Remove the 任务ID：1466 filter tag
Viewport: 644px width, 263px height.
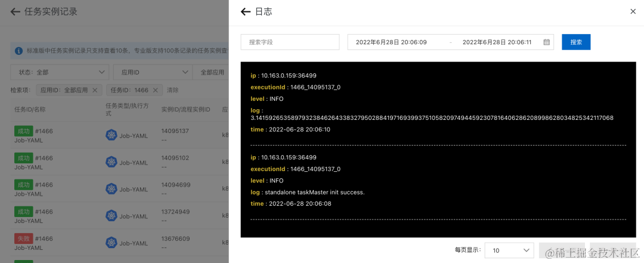[155, 90]
